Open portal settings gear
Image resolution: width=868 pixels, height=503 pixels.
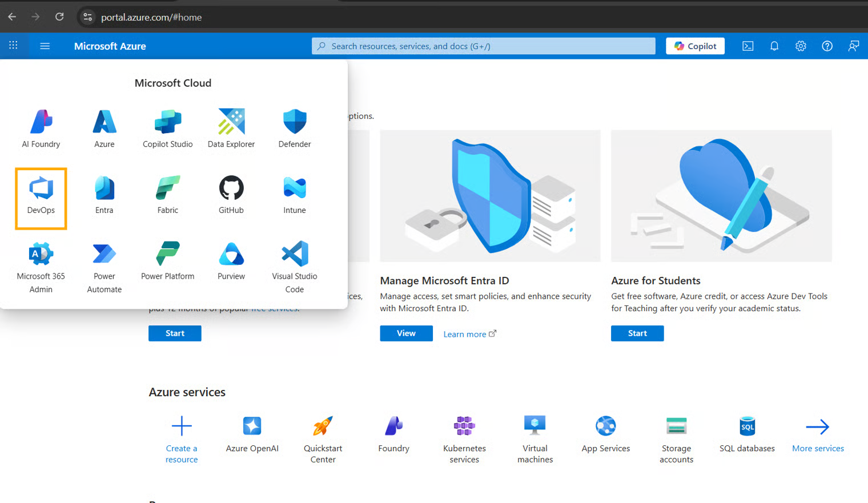click(801, 46)
